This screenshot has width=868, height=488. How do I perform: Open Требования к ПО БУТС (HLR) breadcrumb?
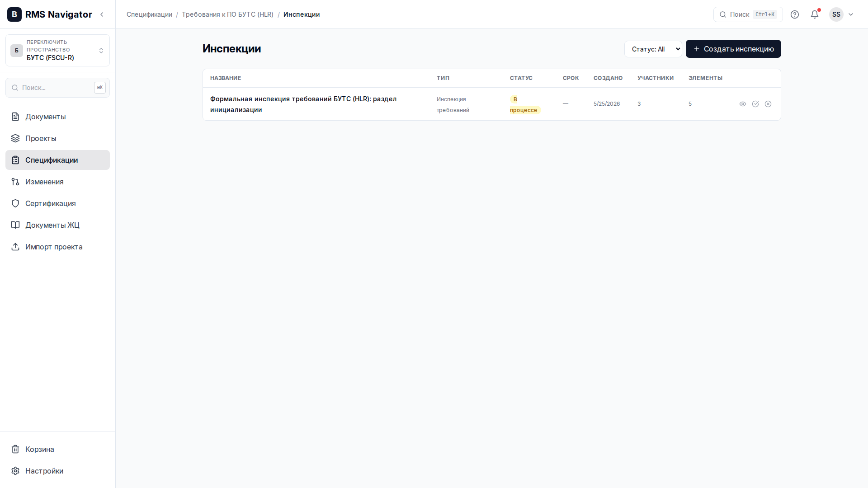(x=227, y=14)
